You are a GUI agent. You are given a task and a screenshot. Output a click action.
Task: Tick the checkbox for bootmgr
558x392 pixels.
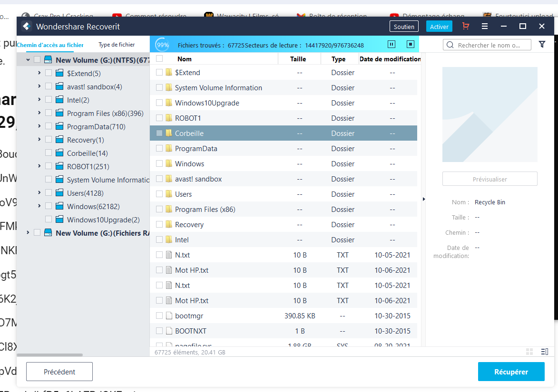click(x=159, y=316)
